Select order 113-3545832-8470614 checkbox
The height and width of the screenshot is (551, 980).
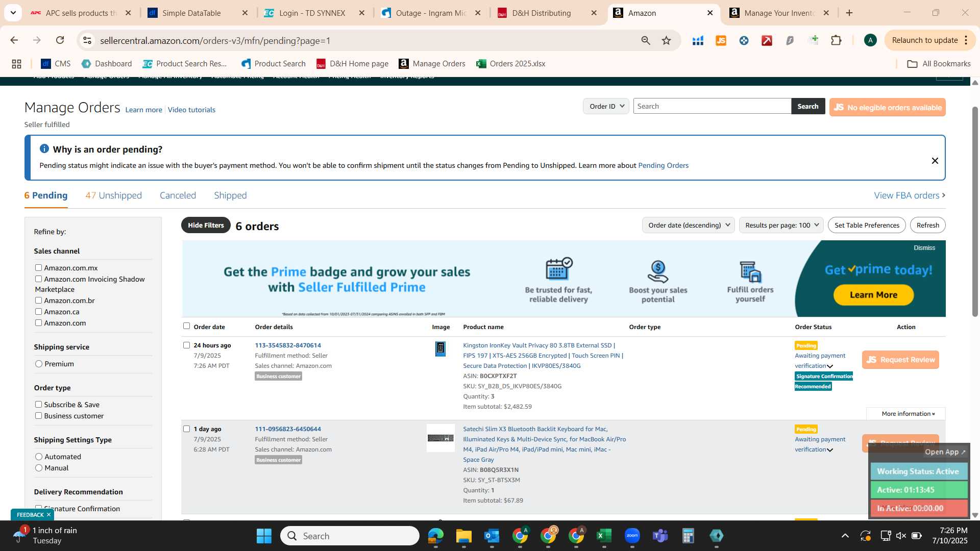pyautogui.click(x=186, y=345)
